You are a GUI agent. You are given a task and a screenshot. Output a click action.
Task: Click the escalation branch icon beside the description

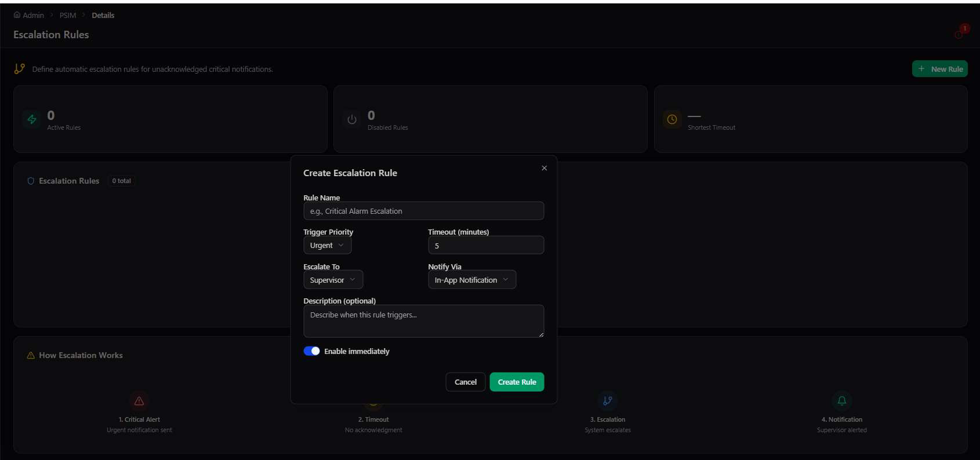(x=20, y=69)
